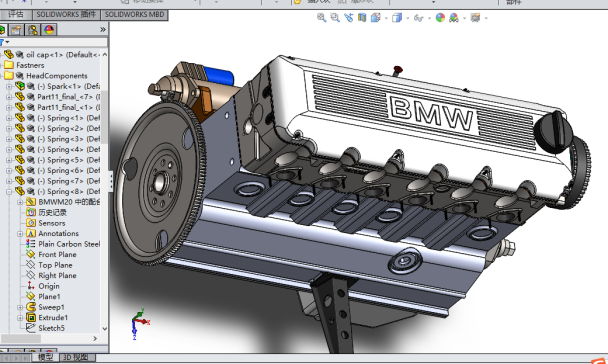Open the PropertyManager panel tab
The image size is (608, 364).
point(16,30)
